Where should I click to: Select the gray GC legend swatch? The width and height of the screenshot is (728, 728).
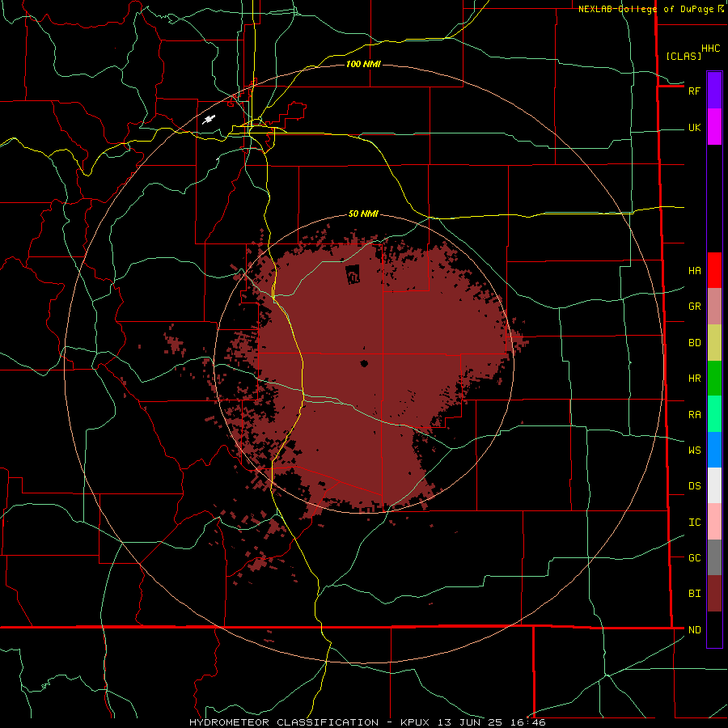click(x=714, y=557)
